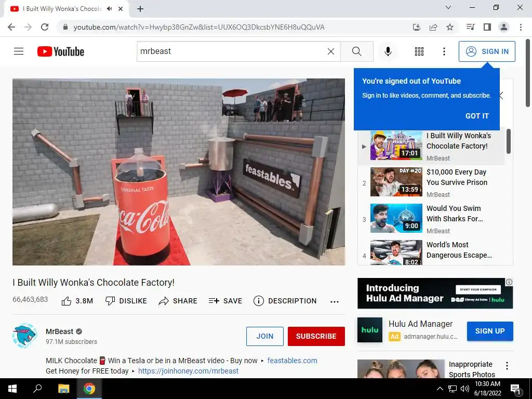Viewport: 532px width, 399px height.
Task: Bookmark this page with star
Action: tap(449, 27)
